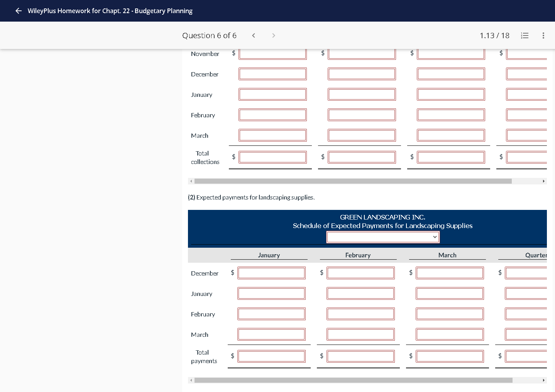This screenshot has height=392, width=555.
Task: Click right arrow of collections table scrollbar
Action: click(x=544, y=181)
